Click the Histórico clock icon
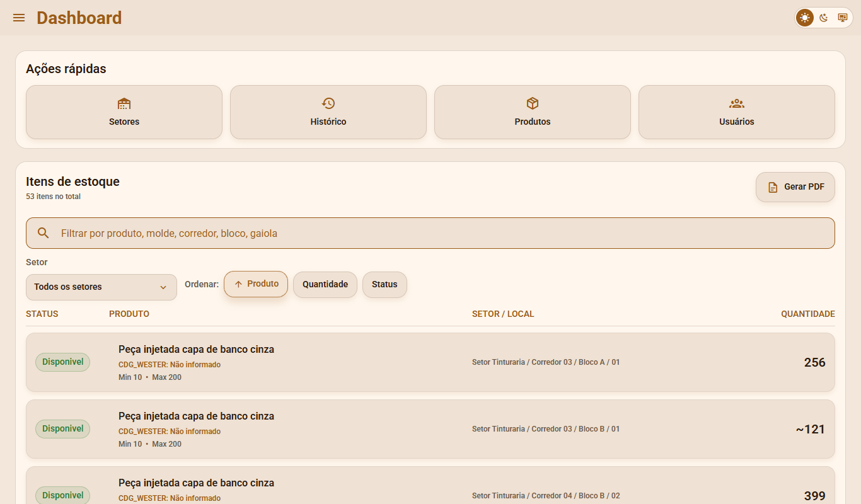 click(328, 103)
